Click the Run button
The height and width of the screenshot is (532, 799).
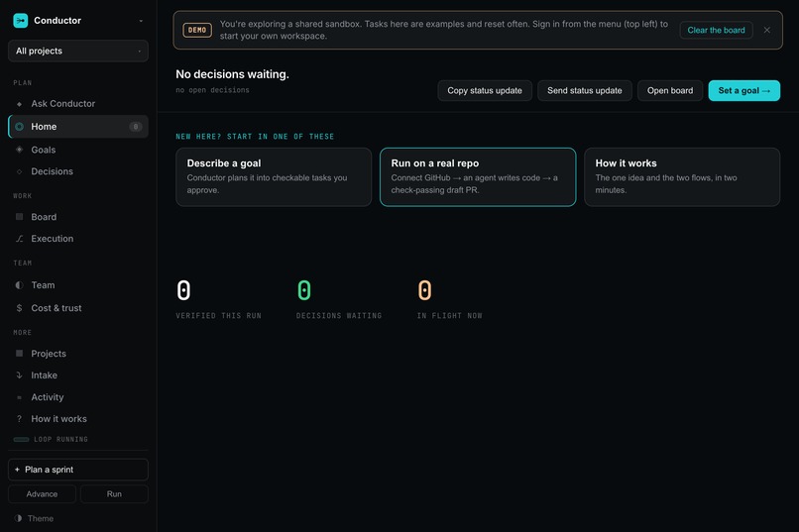(x=114, y=493)
